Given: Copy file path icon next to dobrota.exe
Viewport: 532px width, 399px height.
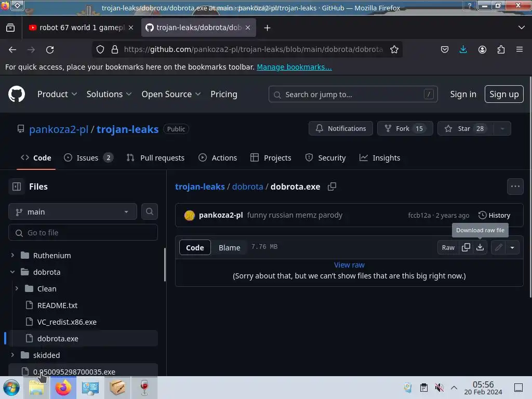Looking at the screenshot, I should pyautogui.click(x=332, y=187).
